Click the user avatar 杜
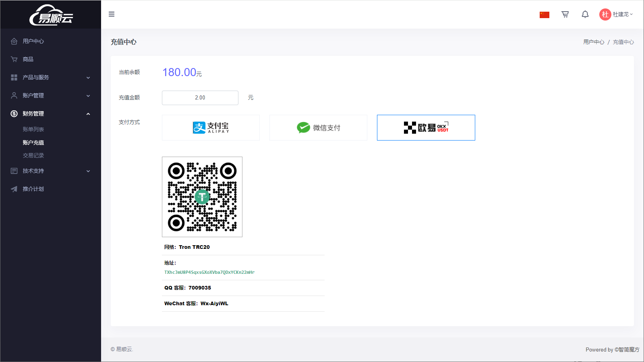 pos(605,14)
